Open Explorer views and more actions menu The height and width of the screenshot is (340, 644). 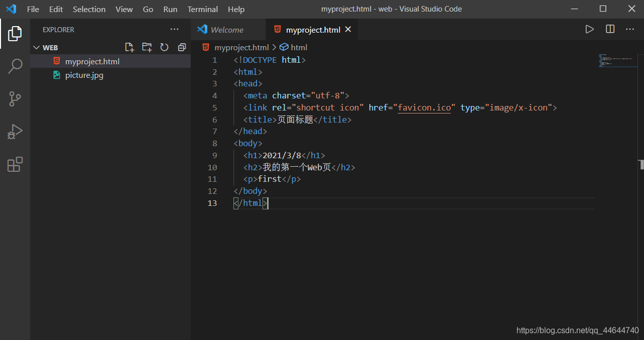174,30
